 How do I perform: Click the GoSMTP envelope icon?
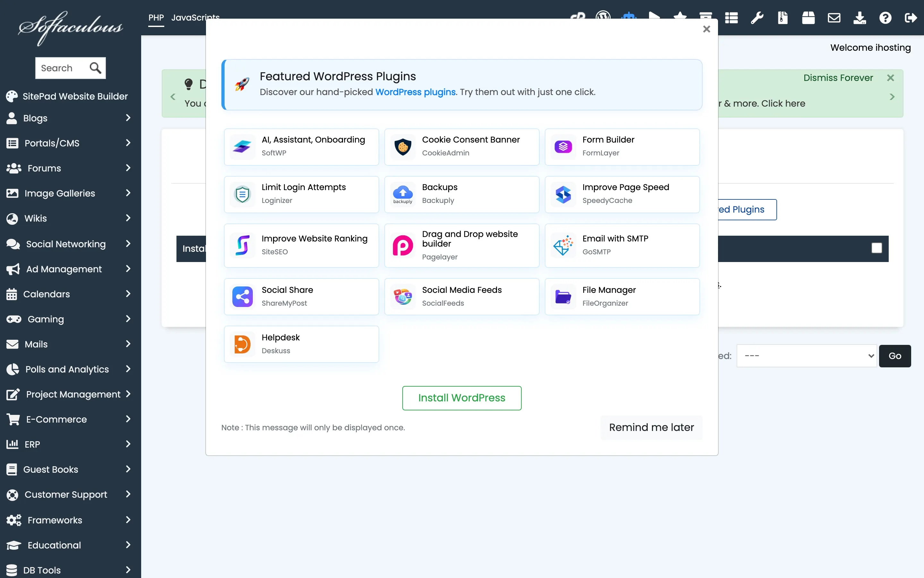(x=563, y=245)
